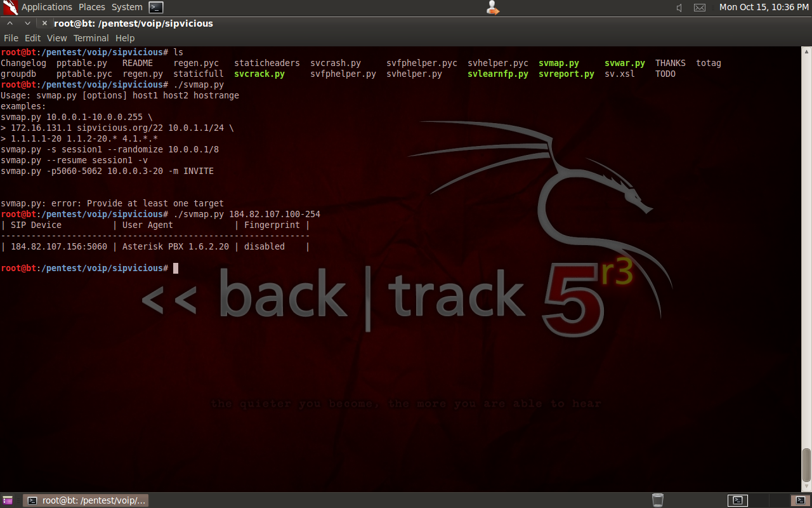
Task: Click the svwar.py file name
Action: coord(625,63)
